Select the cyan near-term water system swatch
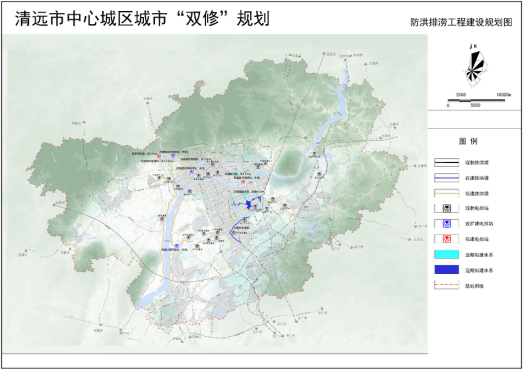Screen dimensions: 523x371 point(447,255)
